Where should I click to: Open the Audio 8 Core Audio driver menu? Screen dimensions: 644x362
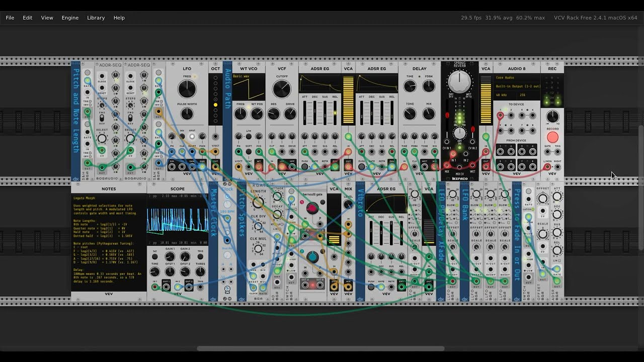[x=517, y=77]
